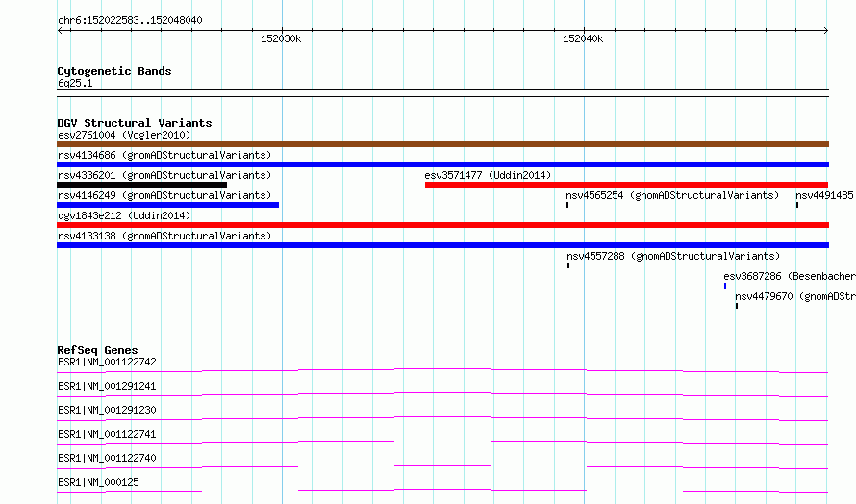Open nsv4565254 gnomAD variant label
Image resolution: width=856 pixels, height=504 pixels.
click(x=672, y=195)
